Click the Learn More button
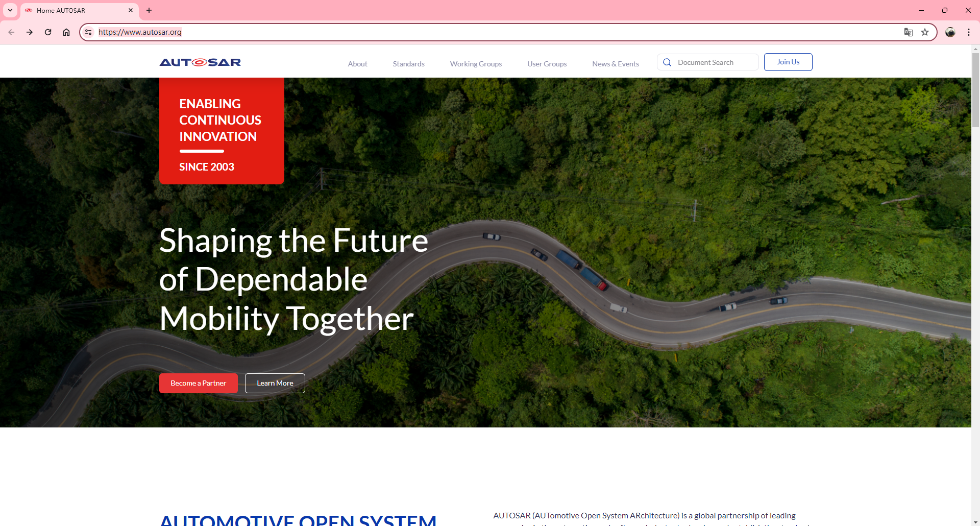Screen dimensions: 980x526 point(275,383)
